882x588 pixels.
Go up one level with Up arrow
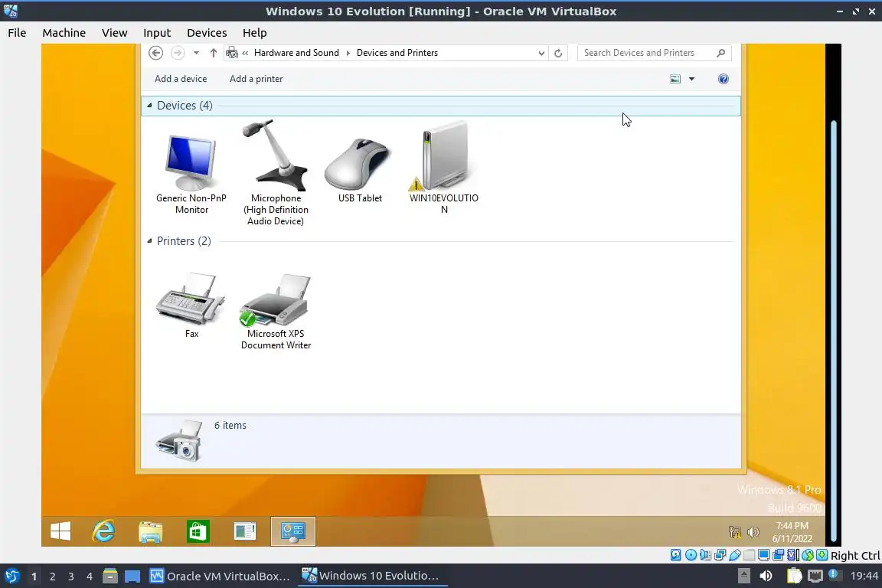(213, 53)
